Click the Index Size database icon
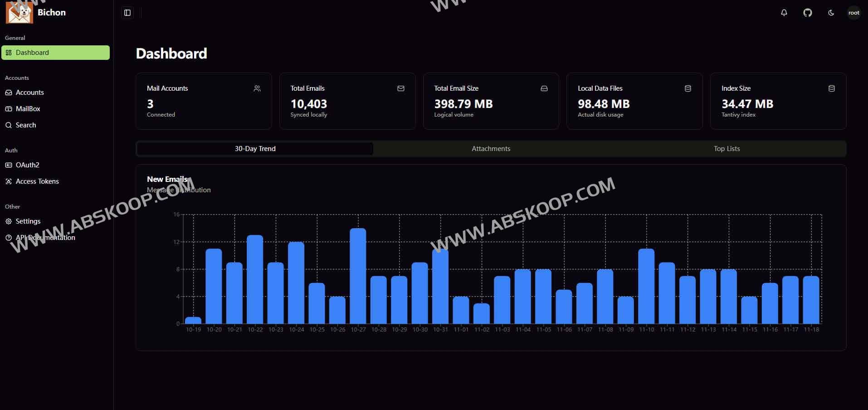 (x=831, y=88)
